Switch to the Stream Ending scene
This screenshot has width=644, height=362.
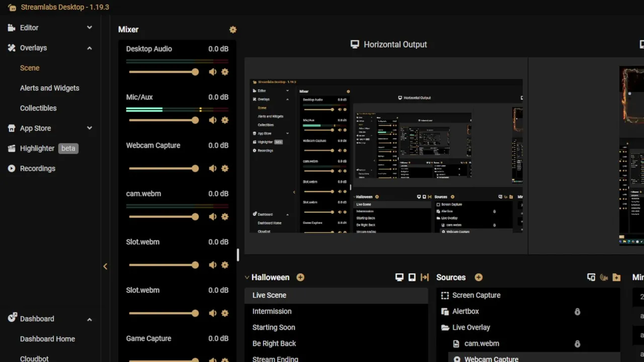click(336, 357)
